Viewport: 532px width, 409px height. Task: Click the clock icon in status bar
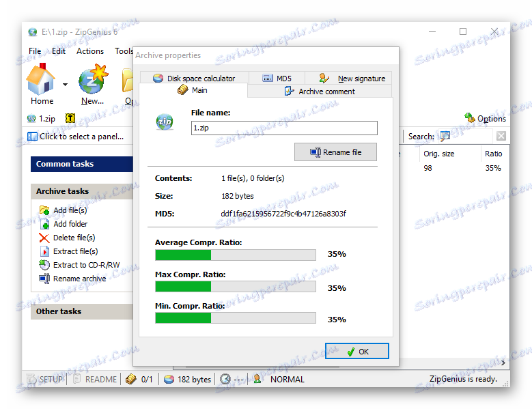coord(225,379)
